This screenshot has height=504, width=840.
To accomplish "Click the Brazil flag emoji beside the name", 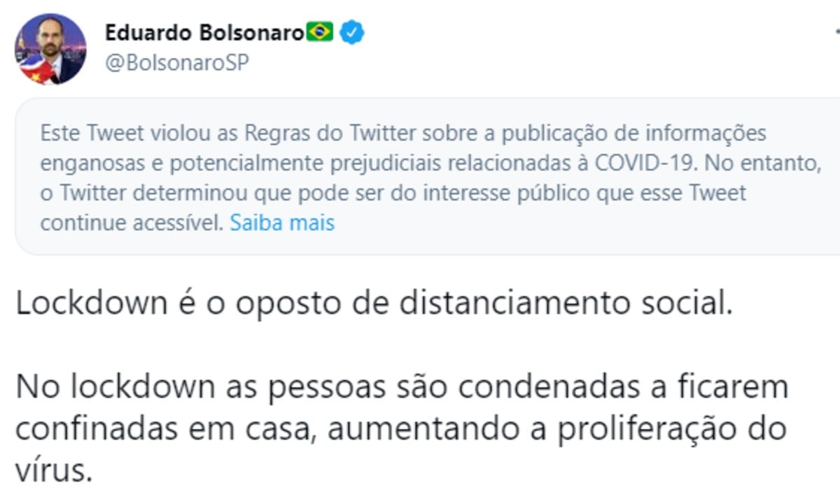I will pyautogui.click(x=321, y=31).
